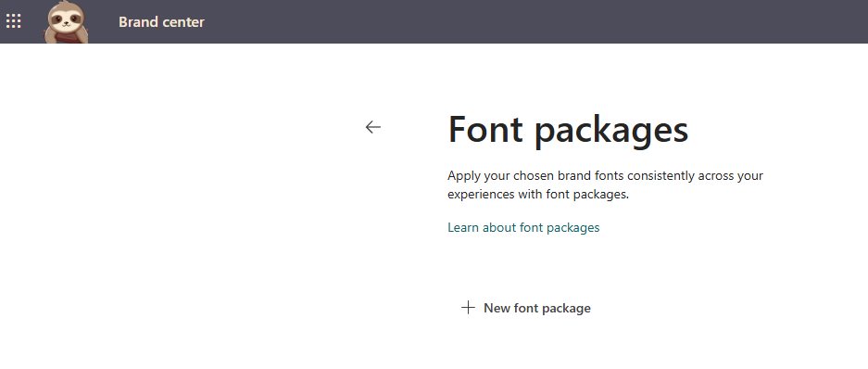Open the Brand center title link

coord(161,22)
